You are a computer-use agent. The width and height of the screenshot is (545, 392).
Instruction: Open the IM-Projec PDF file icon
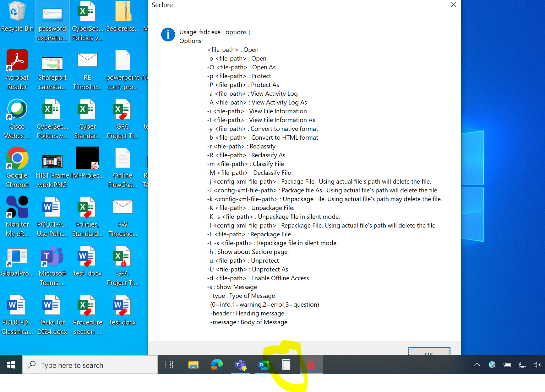pos(88,163)
